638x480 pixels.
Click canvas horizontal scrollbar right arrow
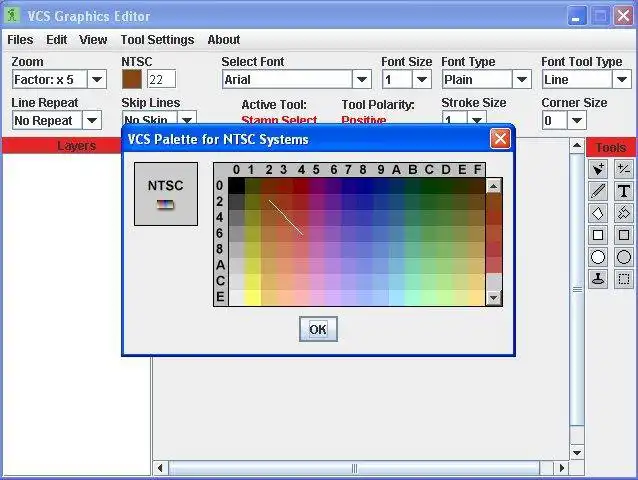562,468
